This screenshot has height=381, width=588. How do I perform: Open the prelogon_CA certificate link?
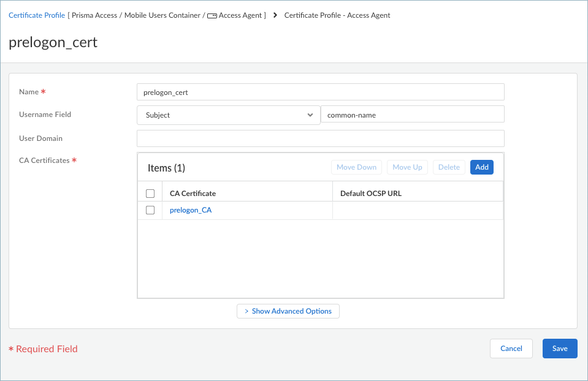[191, 210]
